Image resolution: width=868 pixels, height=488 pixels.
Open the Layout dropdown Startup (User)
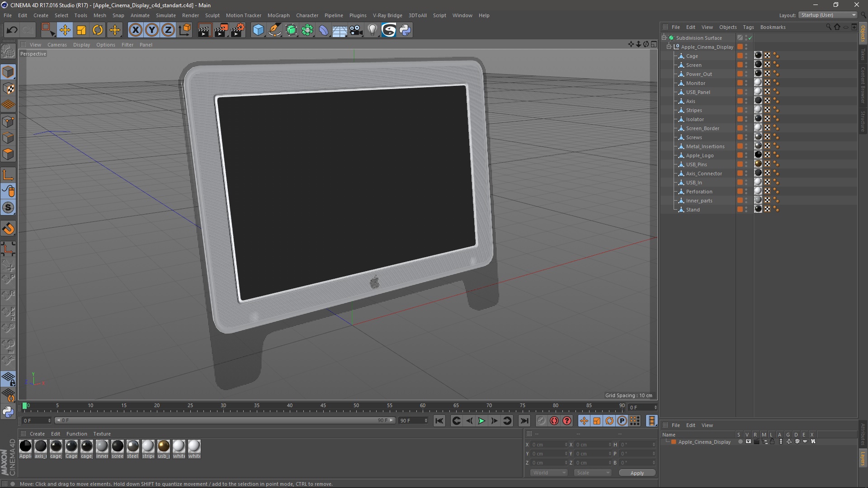coord(828,15)
